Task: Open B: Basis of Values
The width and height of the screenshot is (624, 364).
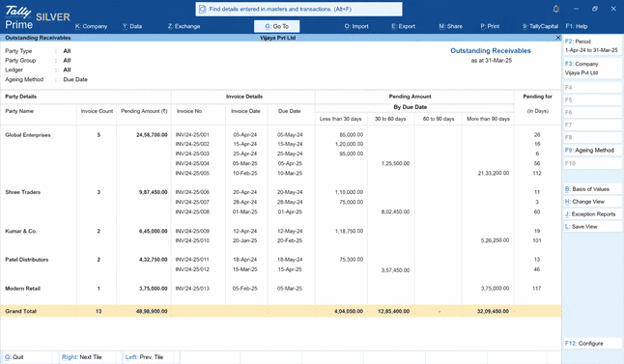Action: [592, 189]
